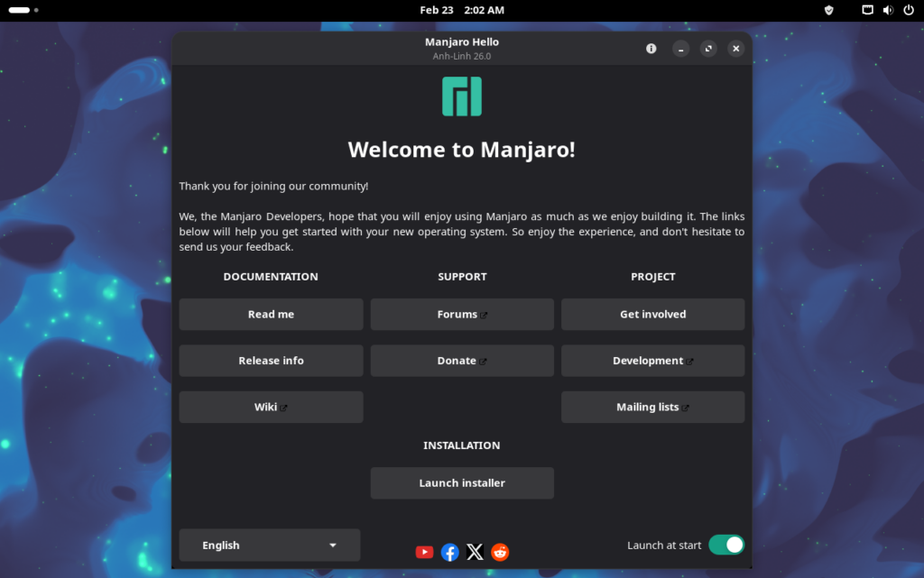Open the Wiki external link
The width and height of the screenshot is (924, 578).
click(x=271, y=407)
